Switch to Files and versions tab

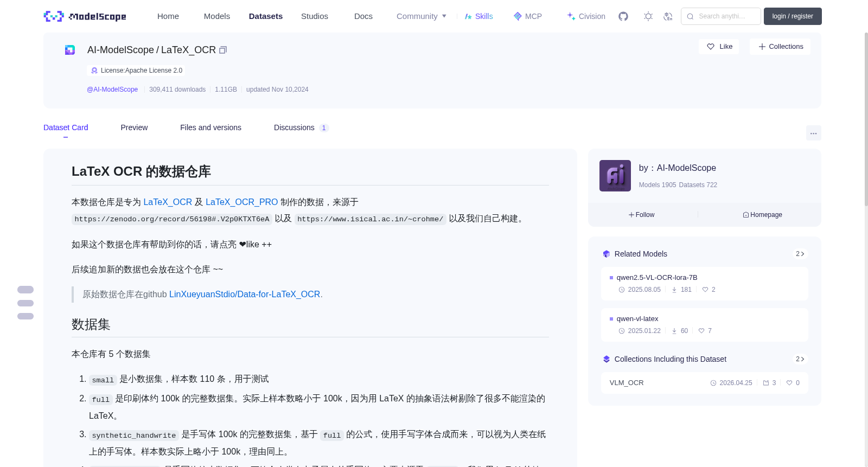click(210, 127)
